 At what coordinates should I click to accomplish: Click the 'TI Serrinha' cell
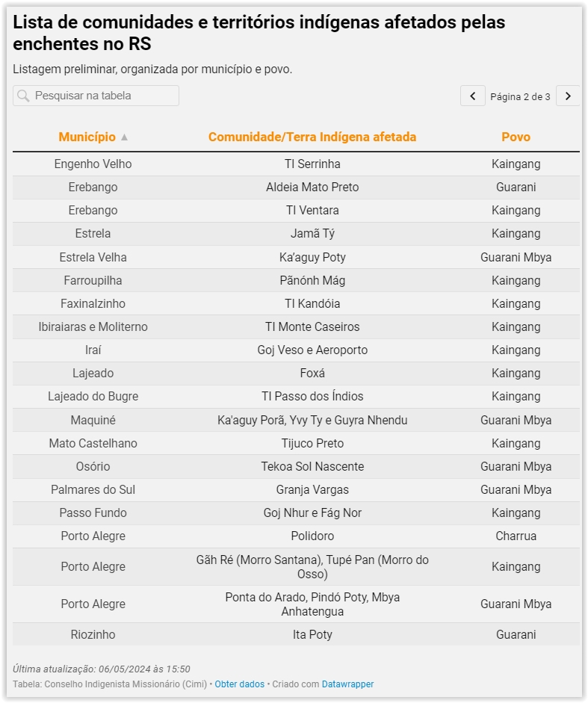point(312,164)
